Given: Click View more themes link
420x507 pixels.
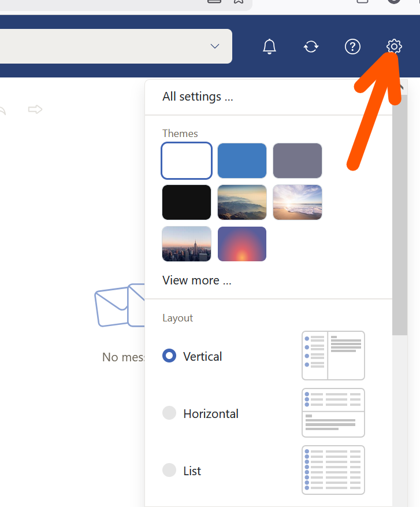Looking at the screenshot, I should pos(196,280).
